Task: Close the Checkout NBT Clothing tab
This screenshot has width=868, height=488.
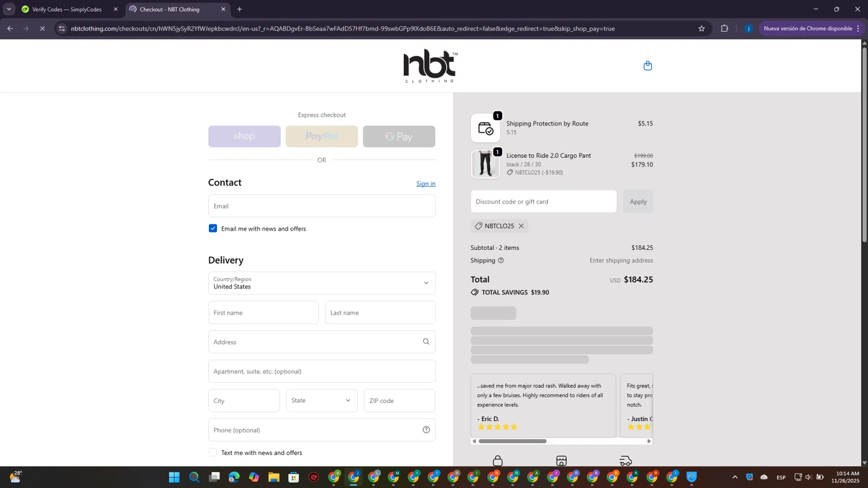Action: point(223,9)
